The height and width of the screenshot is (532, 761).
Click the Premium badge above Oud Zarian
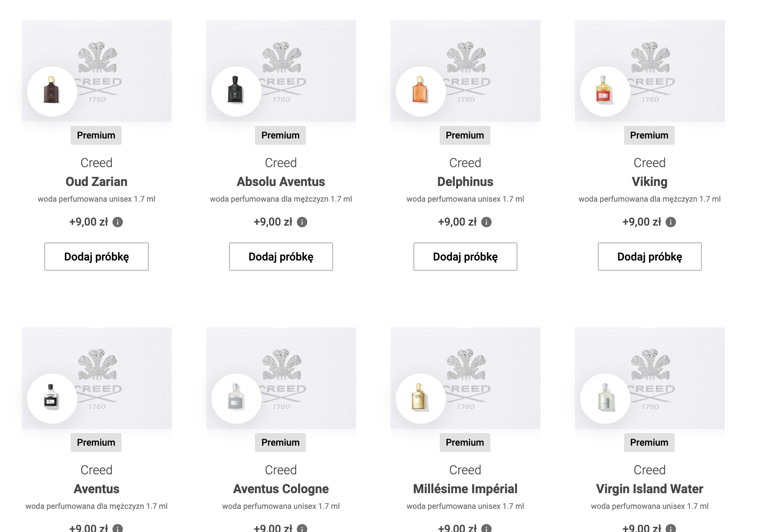96,135
